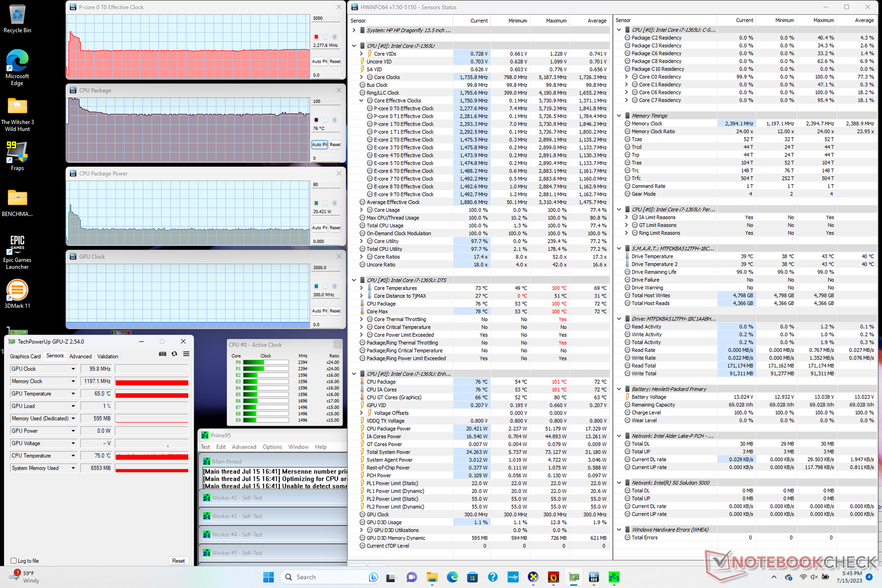Open the Teams Chat taskbar icon

412,577
